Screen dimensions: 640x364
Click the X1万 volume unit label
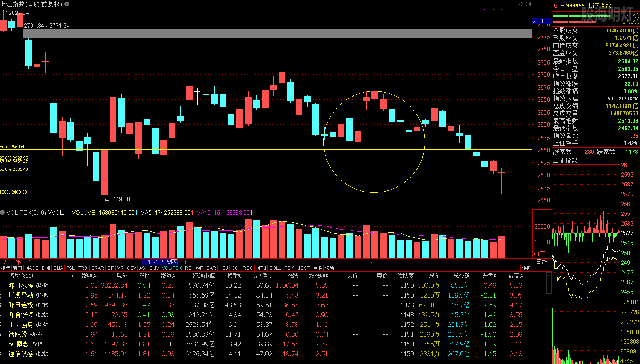(539, 254)
